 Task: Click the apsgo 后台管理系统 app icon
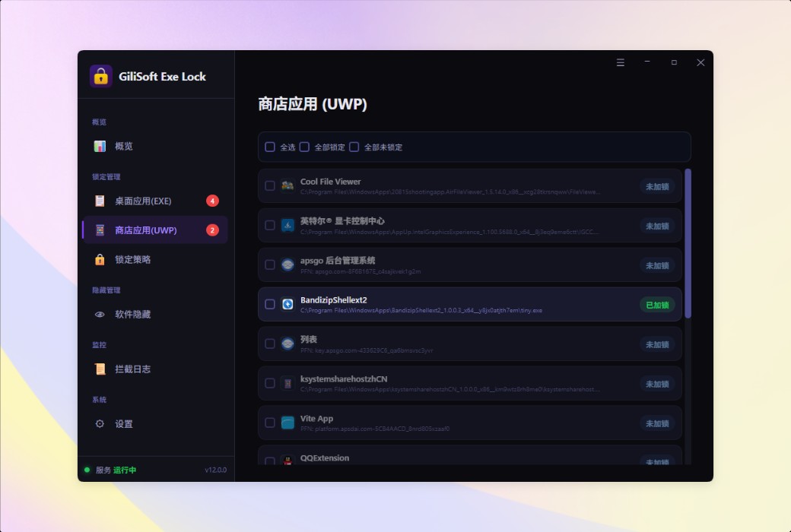pos(287,264)
